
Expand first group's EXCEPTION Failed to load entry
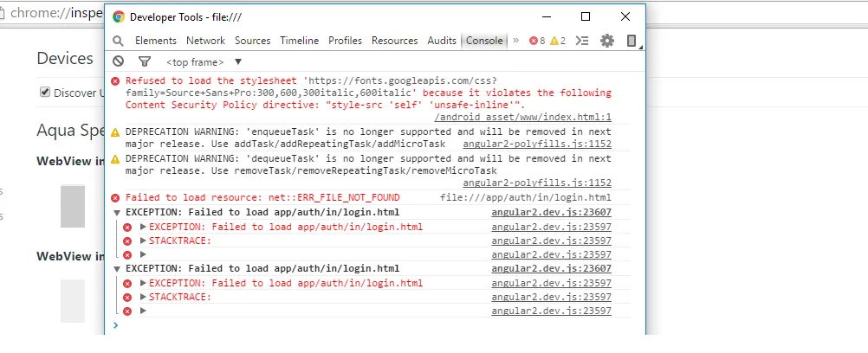click(143, 227)
